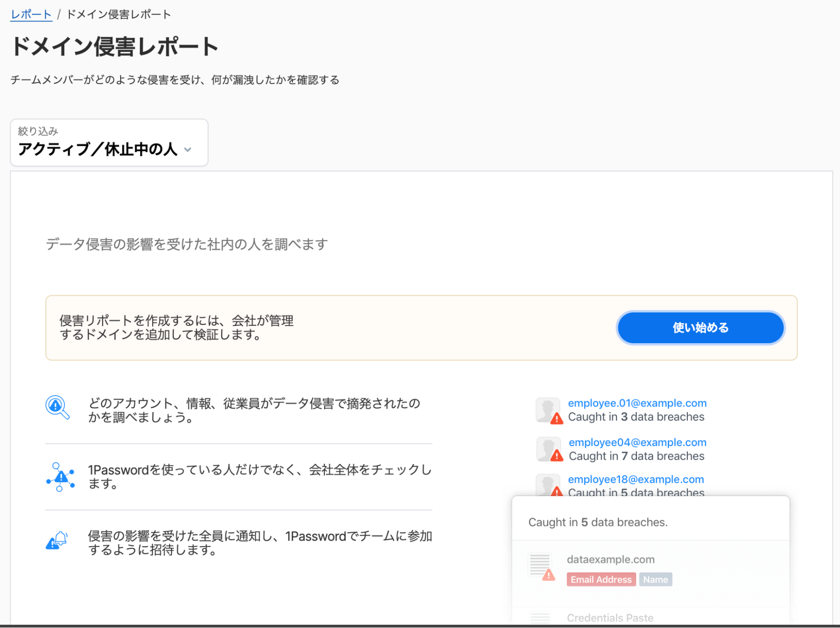840x628 pixels.
Task: Open the レポート breadcrumb menu item
Action: coord(31,14)
